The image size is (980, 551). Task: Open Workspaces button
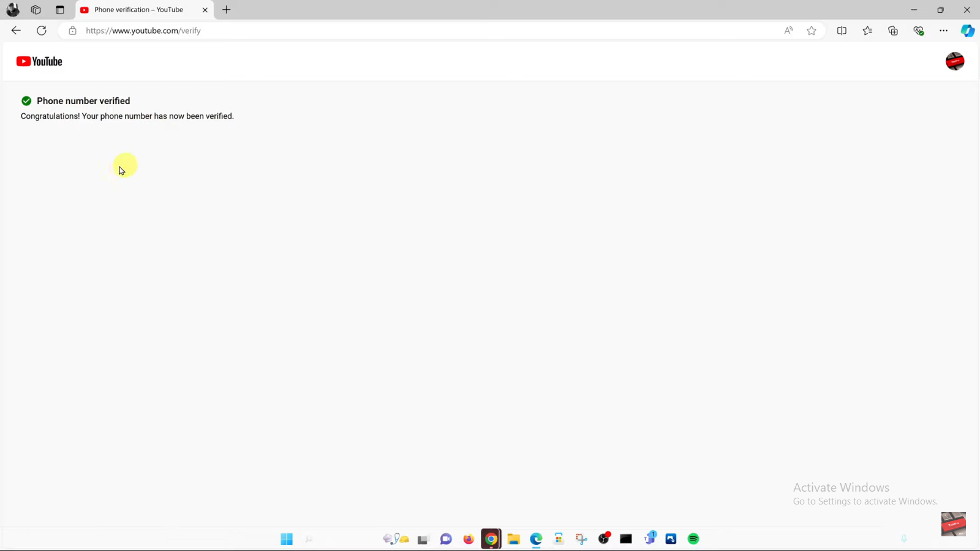tap(36, 10)
